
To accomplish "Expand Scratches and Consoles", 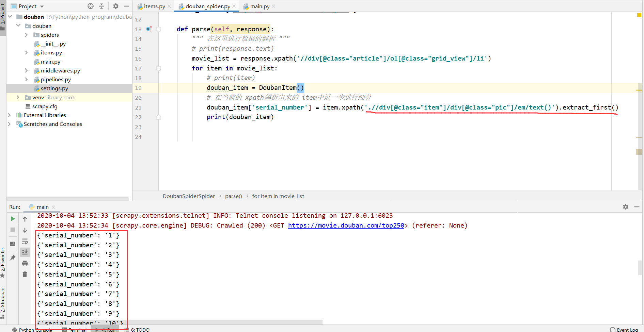I will (10, 124).
